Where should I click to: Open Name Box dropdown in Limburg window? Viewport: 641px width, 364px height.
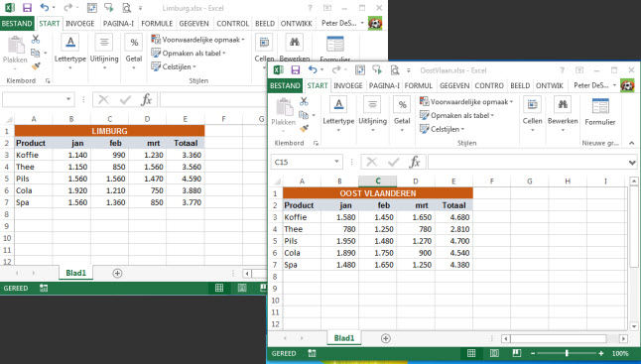[x=68, y=99]
